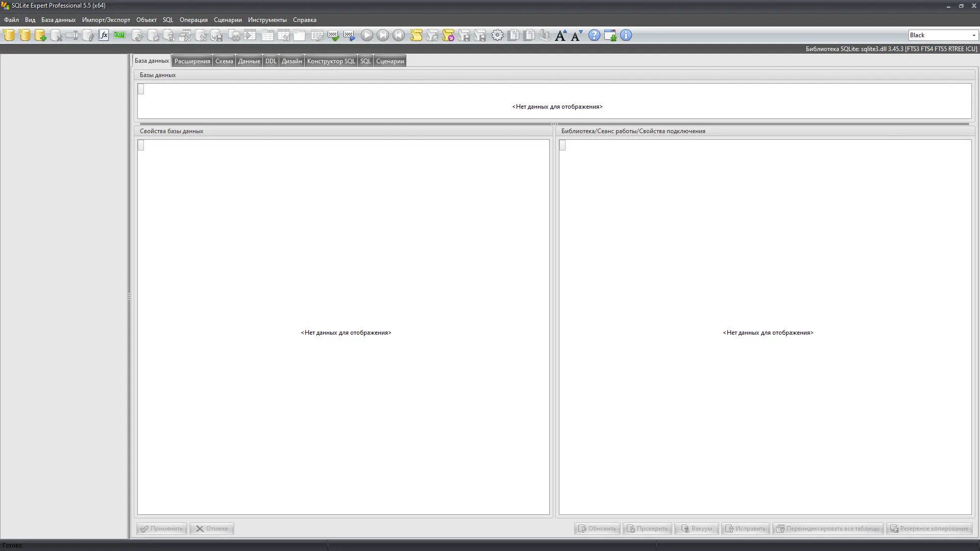The image size is (980, 551).
Task: Click the blue question mark help icon
Action: coord(594,35)
